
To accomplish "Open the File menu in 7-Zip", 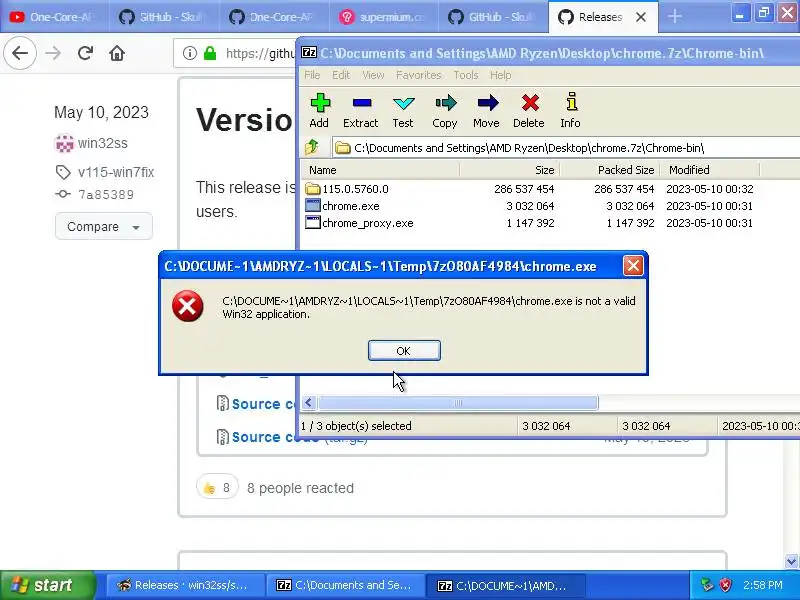I will (312, 75).
